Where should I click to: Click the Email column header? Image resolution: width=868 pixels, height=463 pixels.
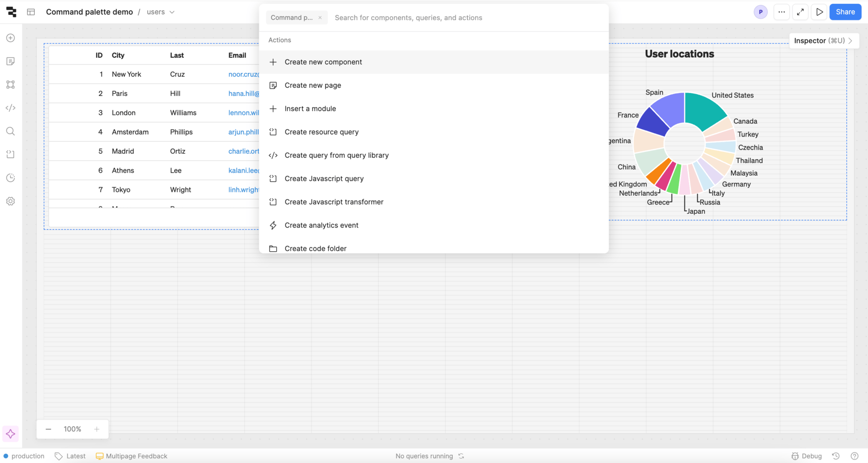pyautogui.click(x=237, y=55)
